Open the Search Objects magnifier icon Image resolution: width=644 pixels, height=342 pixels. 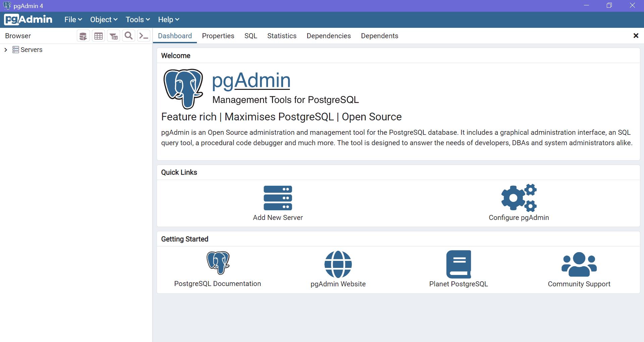pos(128,36)
